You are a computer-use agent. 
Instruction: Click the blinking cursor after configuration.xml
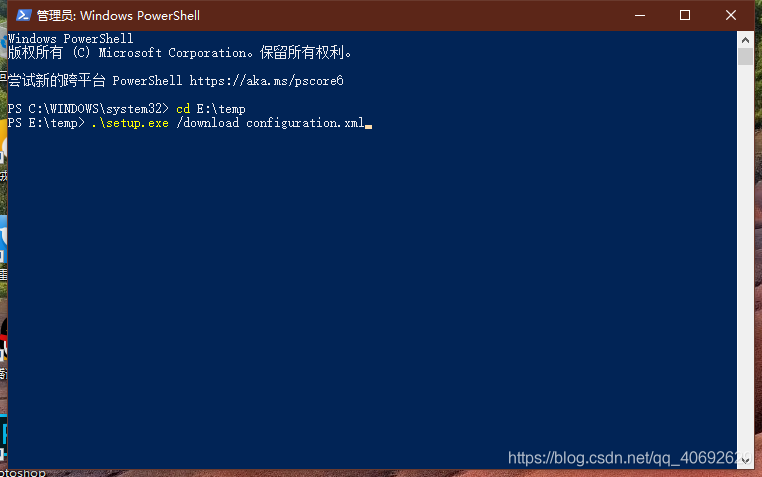coord(368,126)
